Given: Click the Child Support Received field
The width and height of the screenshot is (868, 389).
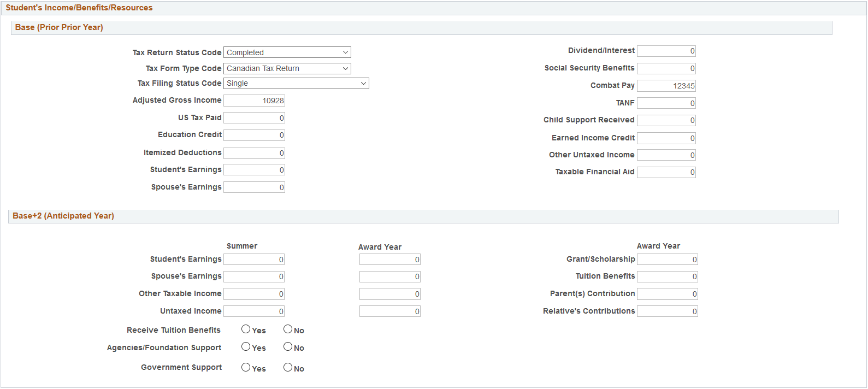Looking at the screenshot, I should tap(666, 120).
